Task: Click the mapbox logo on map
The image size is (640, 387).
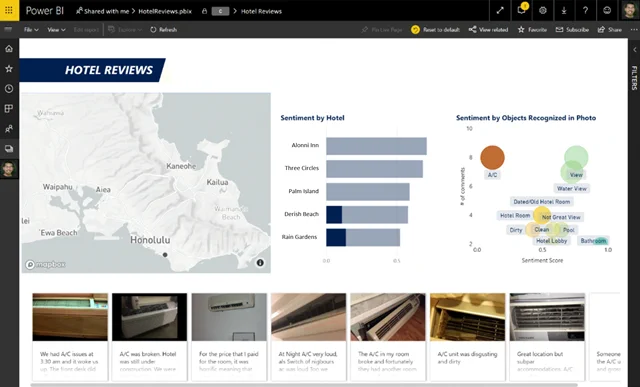Action: tap(45, 265)
